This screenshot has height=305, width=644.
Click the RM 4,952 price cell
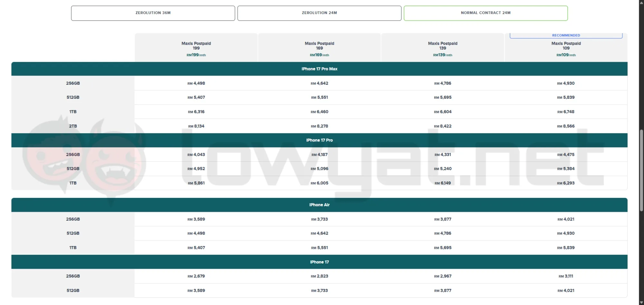196,169
